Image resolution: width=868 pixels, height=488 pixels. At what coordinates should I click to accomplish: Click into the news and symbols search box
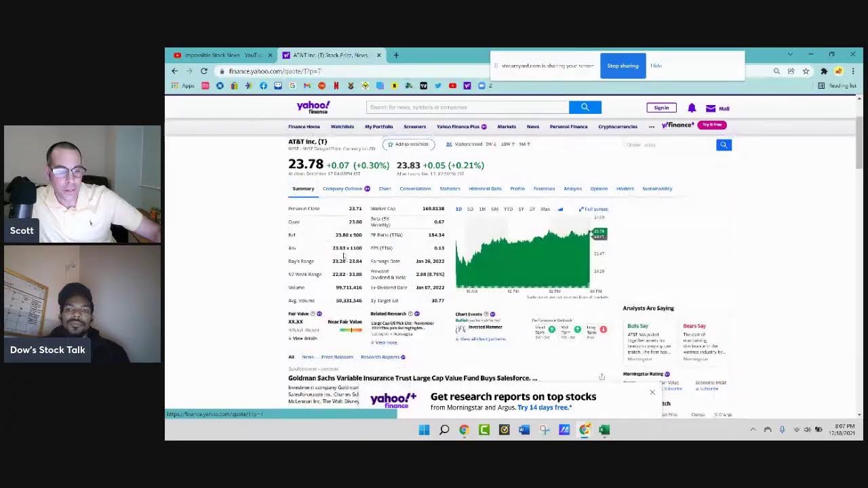pyautogui.click(x=468, y=107)
